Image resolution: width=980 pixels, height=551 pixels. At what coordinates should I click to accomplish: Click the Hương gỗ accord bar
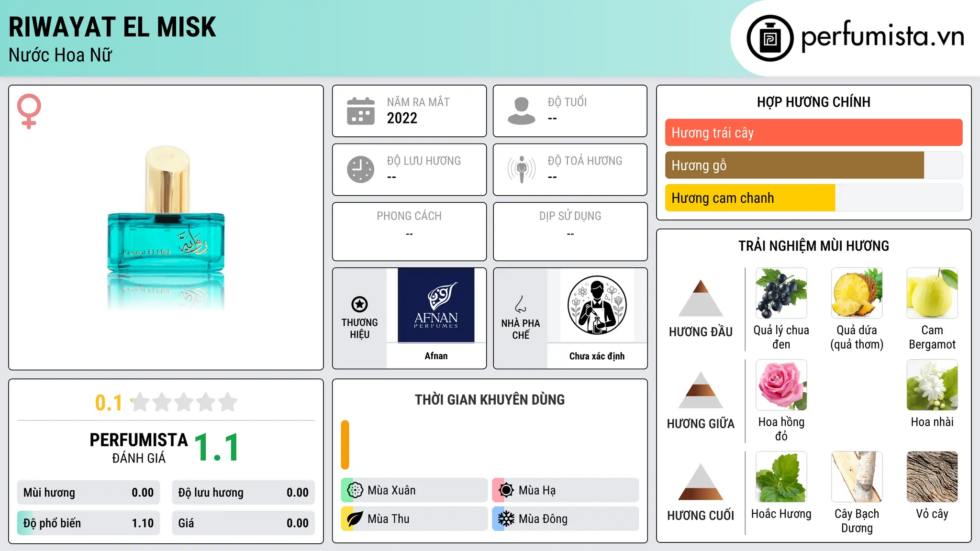point(813,165)
